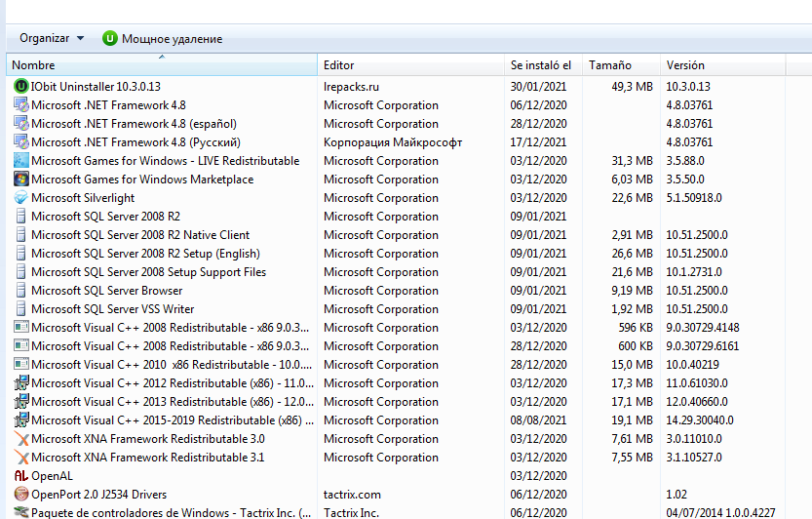Sort by the Tamaño column header
This screenshot has height=519, width=812.
click(x=622, y=64)
